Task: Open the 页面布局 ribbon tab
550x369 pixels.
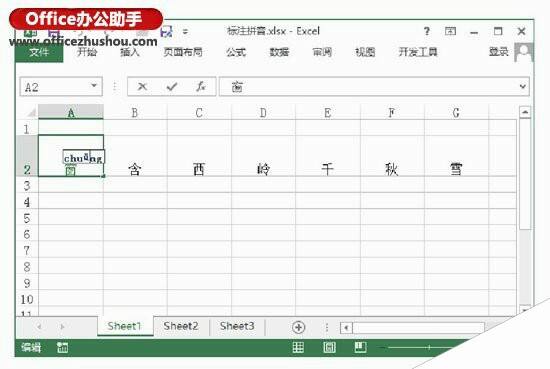Action: pyautogui.click(x=183, y=52)
